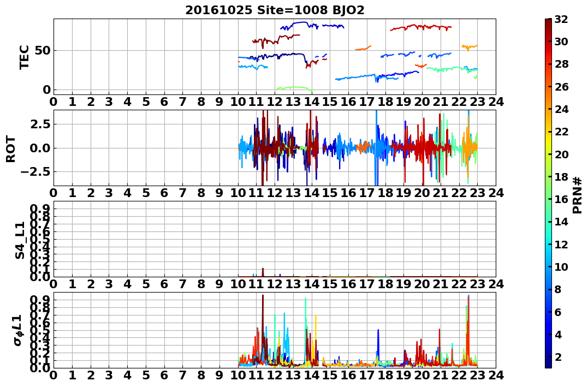Select colorbar tick label 2

(x=557, y=356)
